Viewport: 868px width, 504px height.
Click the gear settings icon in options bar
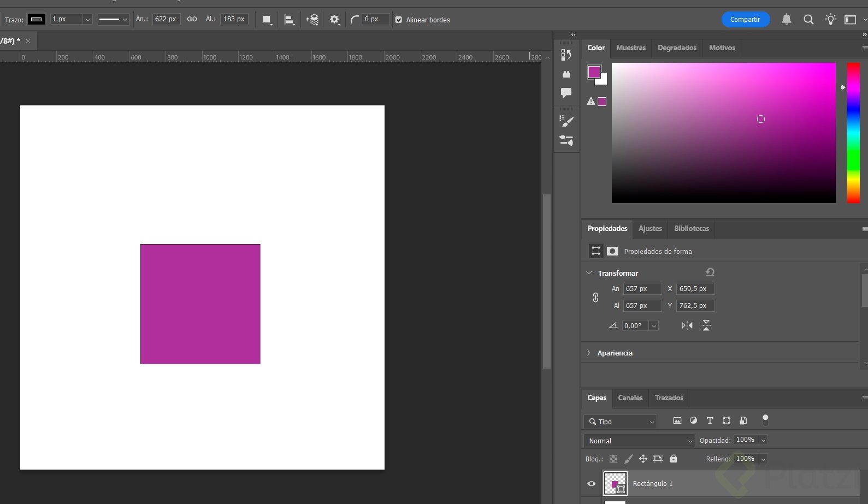pos(334,20)
